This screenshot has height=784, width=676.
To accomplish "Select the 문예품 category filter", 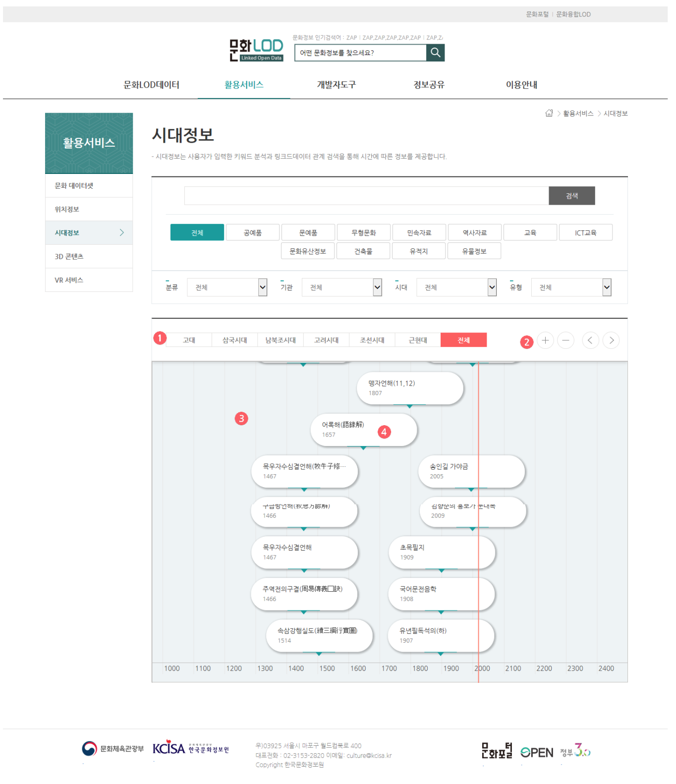I will [308, 232].
